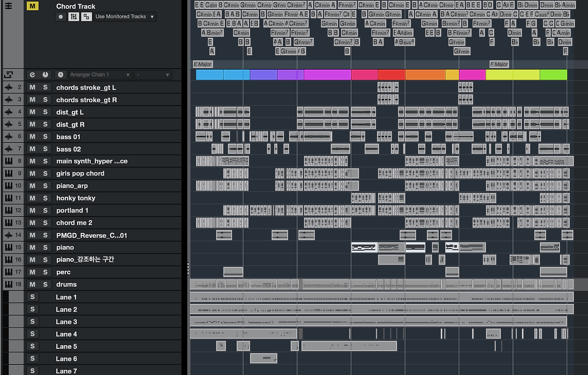Solo the chord me 2 track
588x375 pixels.
pos(45,222)
